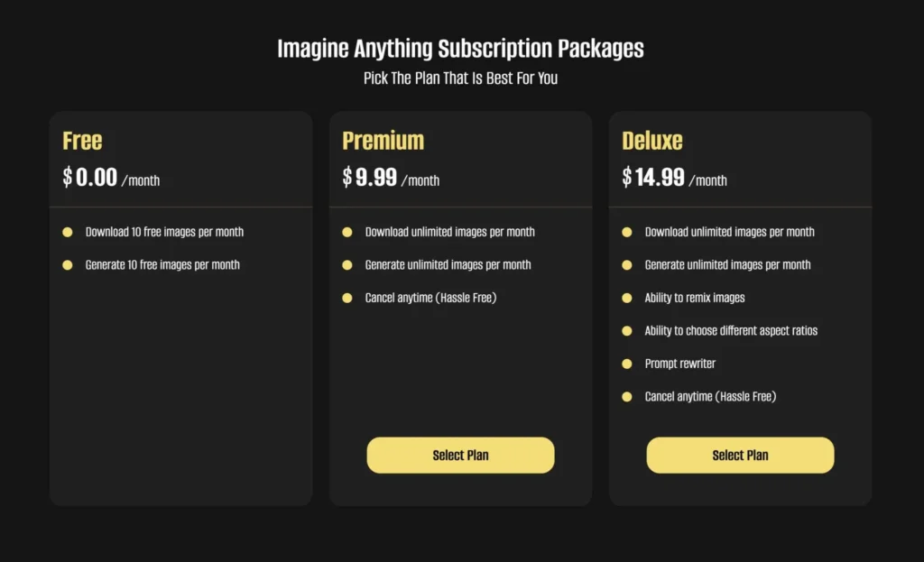Click the Premium plan heading
The image size is (924, 562).
point(383,141)
